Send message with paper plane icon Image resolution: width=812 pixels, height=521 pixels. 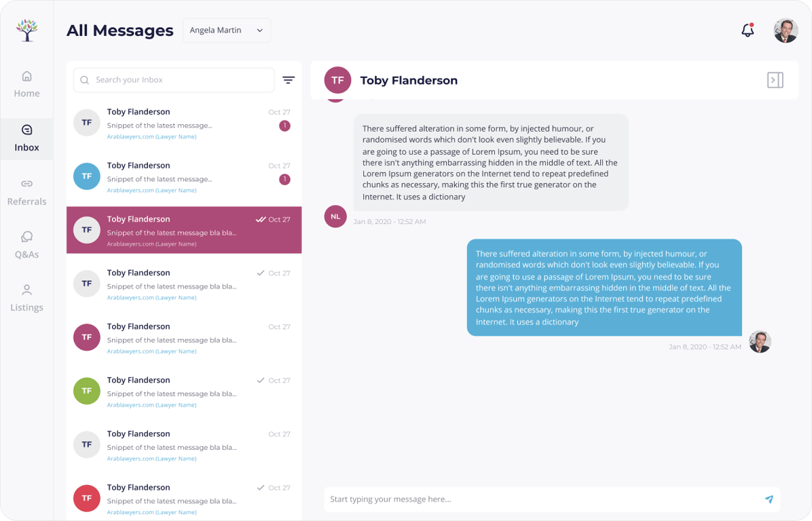[x=769, y=499]
